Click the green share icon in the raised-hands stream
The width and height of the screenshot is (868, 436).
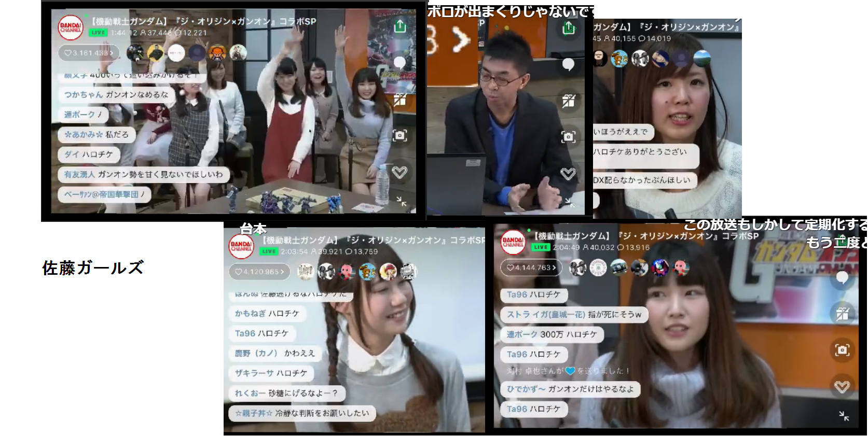click(399, 26)
